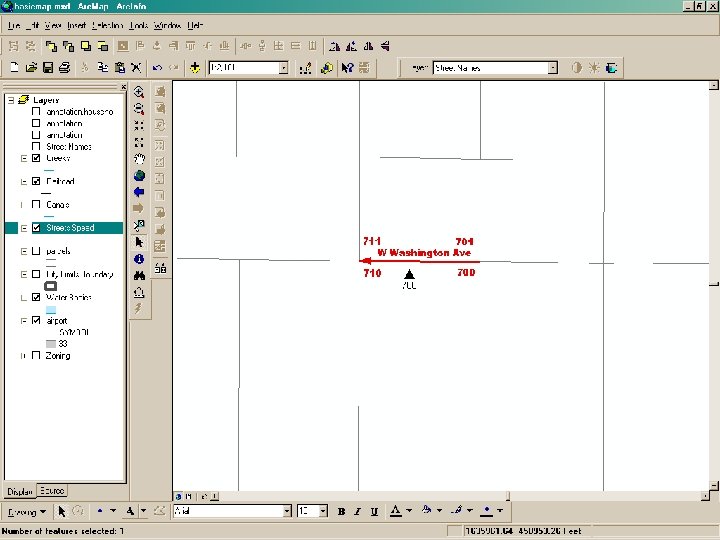Choose the Pan hand tool
This screenshot has width=720, height=540.
pos(139,159)
